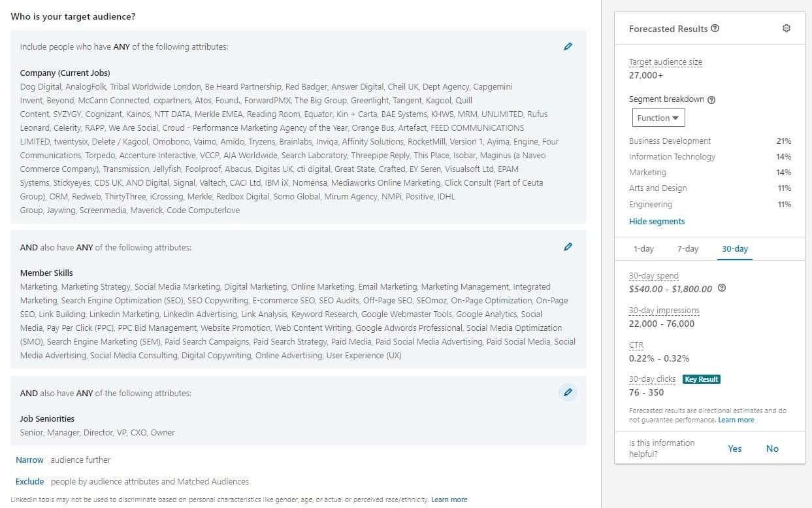
Task: Switch to the 7-day forecast tab
Action: click(x=687, y=249)
